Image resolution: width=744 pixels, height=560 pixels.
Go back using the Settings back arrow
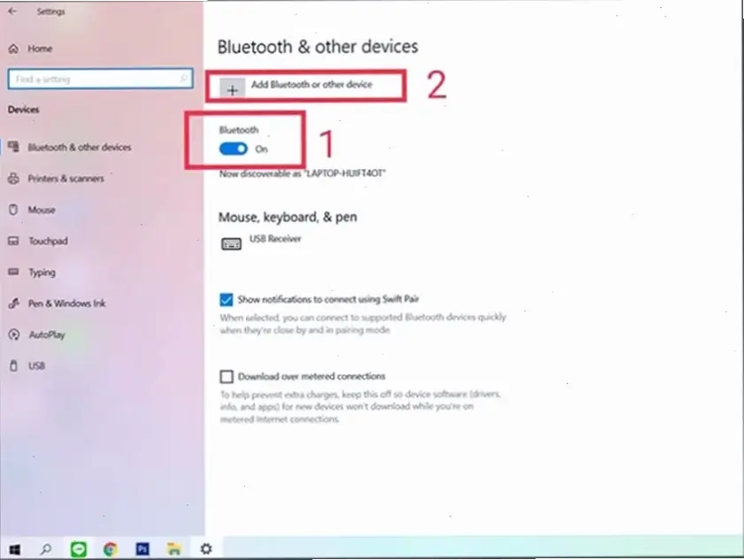coord(12,12)
